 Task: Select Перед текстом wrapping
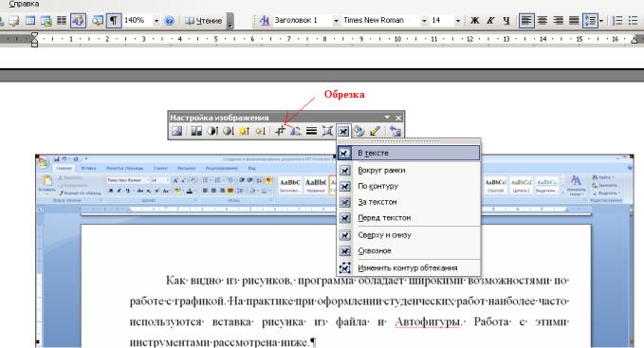coord(409,218)
